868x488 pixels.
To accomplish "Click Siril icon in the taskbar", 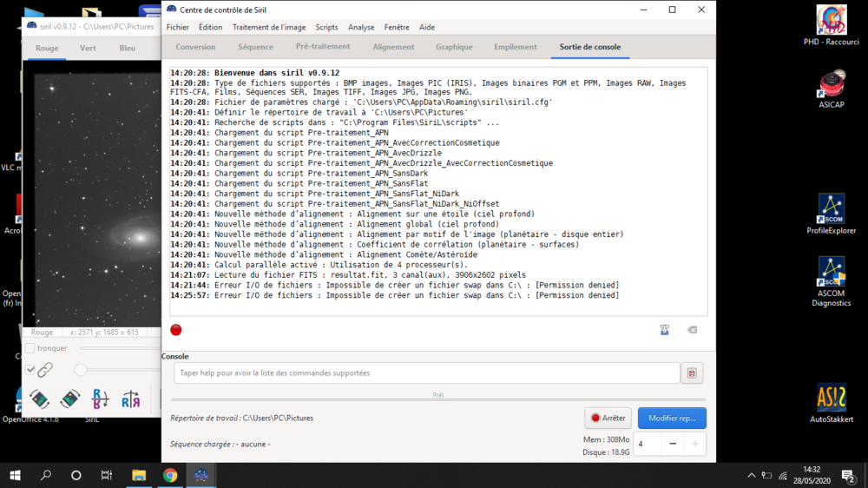I will coord(201,475).
